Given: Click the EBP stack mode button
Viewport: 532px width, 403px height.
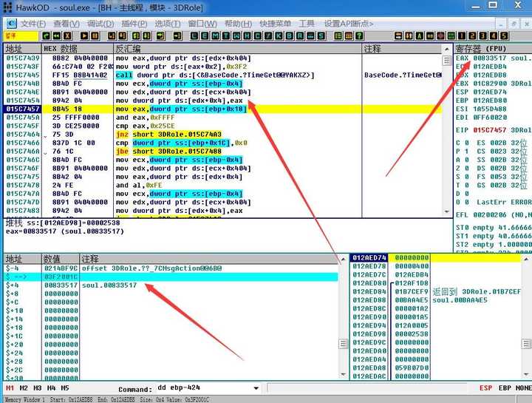Looking at the screenshot, I should point(505,388).
